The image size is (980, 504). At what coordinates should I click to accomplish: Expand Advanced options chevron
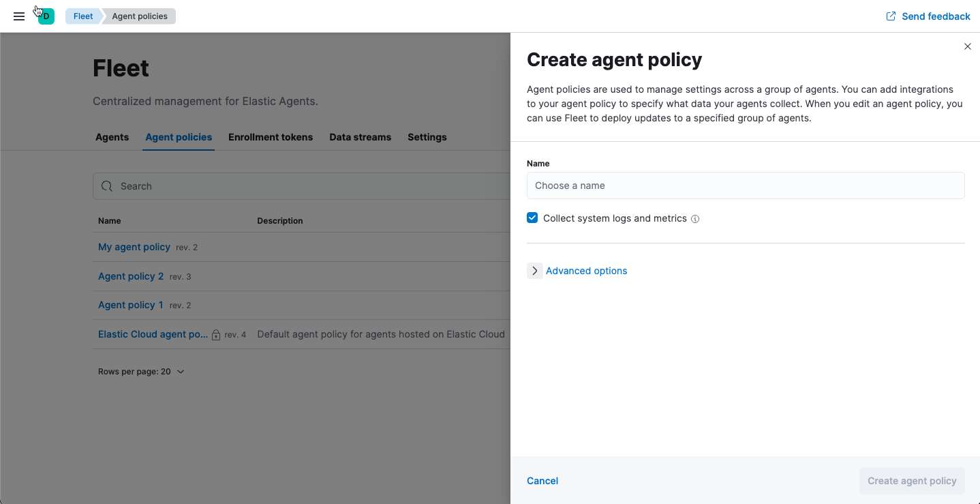pyautogui.click(x=535, y=271)
